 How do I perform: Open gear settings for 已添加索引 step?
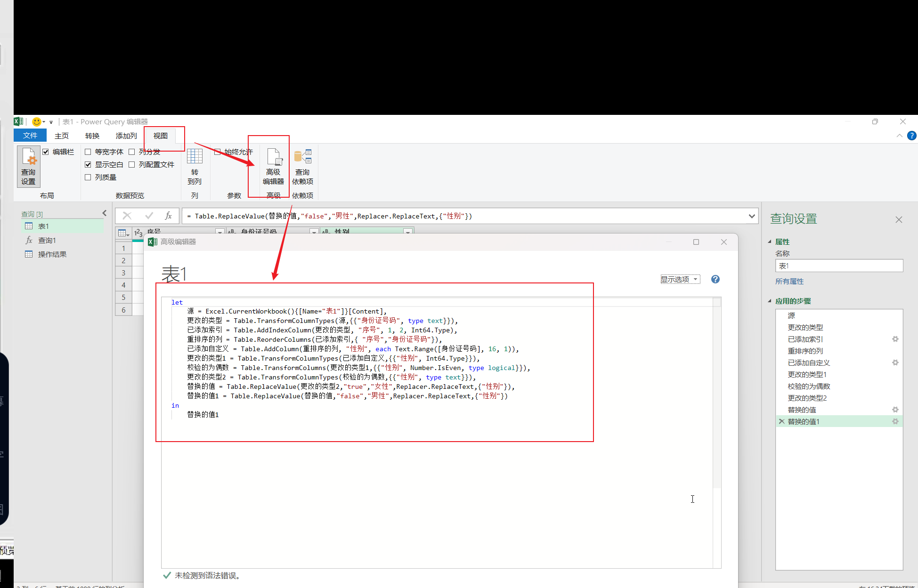coord(895,339)
